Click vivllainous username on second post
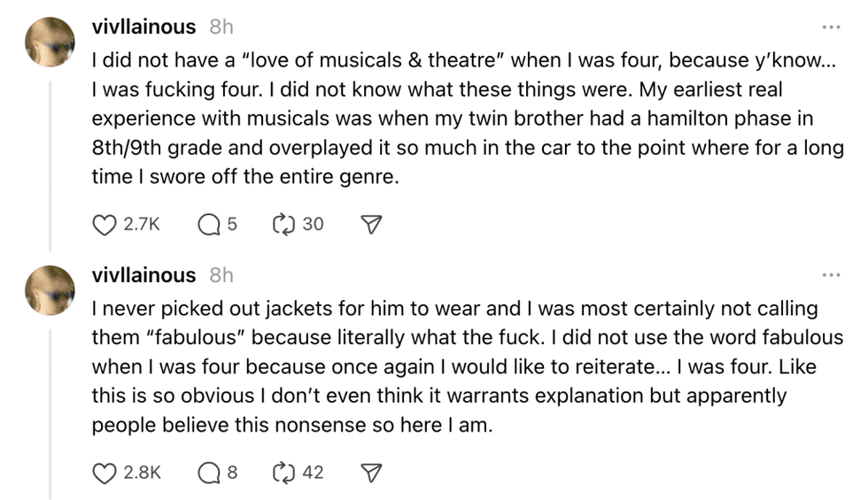Image resolution: width=868 pixels, height=500 pixels. coord(143,276)
